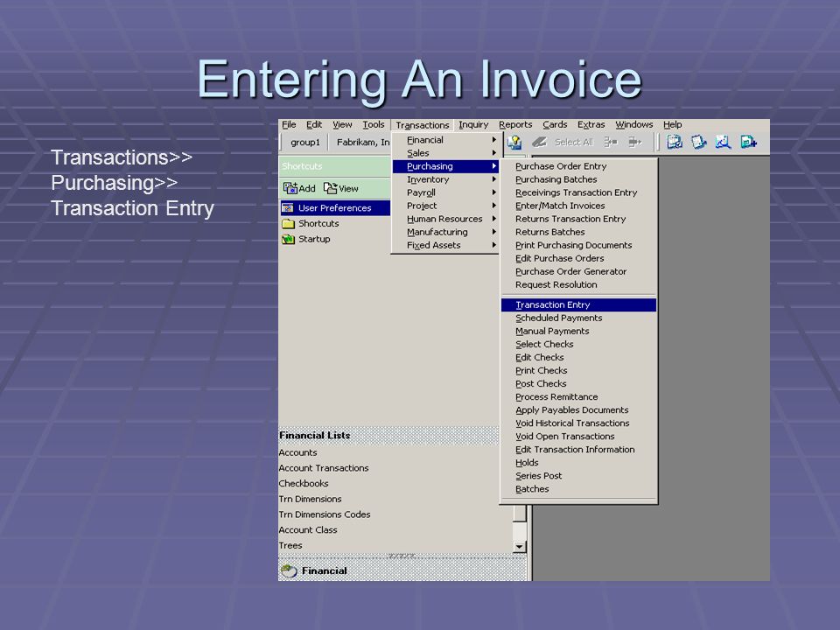Click the Transactions menu
Viewport: 840px width, 630px height.
[x=422, y=125]
